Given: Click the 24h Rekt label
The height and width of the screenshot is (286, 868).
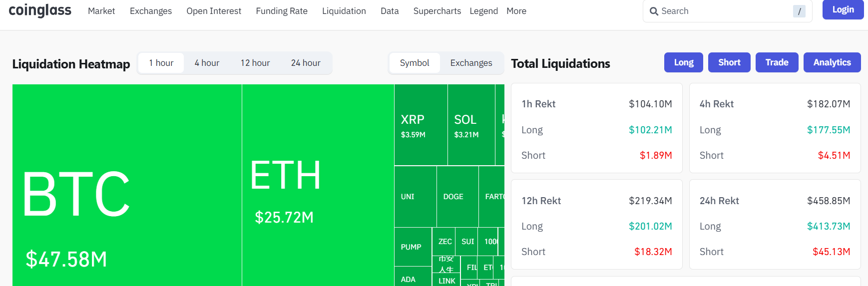Looking at the screenshot, I should pos(719,201).
